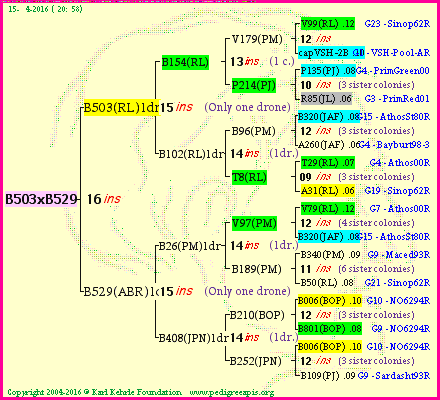Click G19 - Sinop62R lineage label

pyautogui.click(x=397, y=191)
